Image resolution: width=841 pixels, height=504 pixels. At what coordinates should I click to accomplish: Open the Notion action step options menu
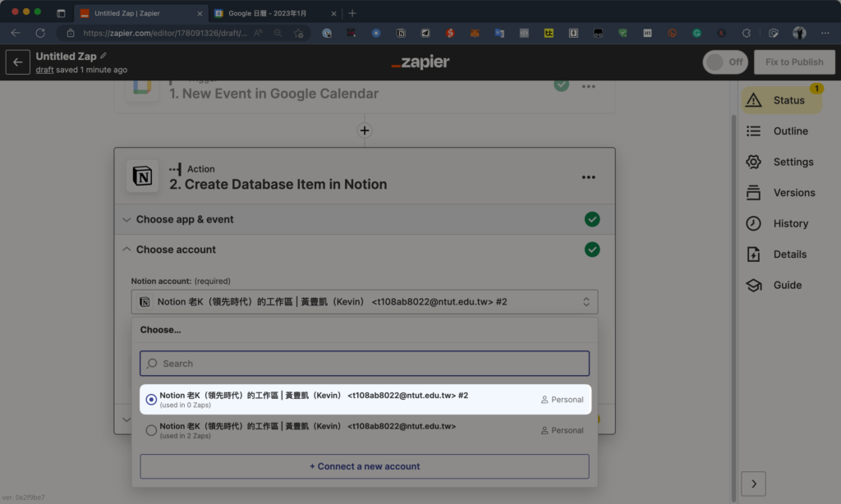tap(588, 177)
